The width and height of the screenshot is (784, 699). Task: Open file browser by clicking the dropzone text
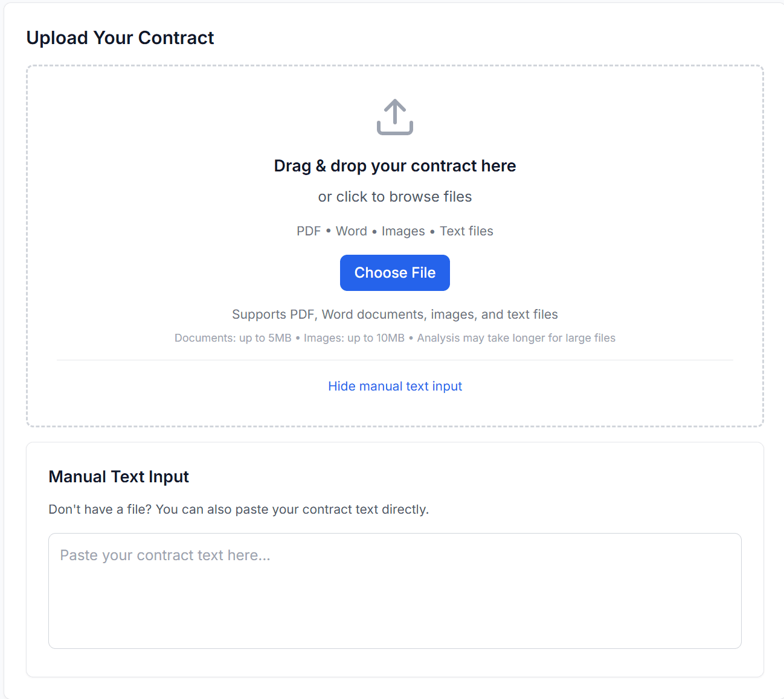tap(394, 196)
